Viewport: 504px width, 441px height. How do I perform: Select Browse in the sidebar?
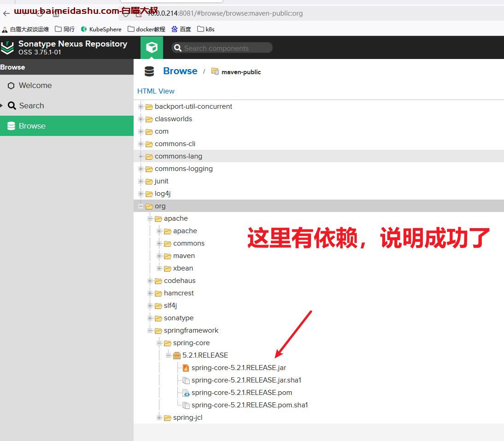[67, 126]
